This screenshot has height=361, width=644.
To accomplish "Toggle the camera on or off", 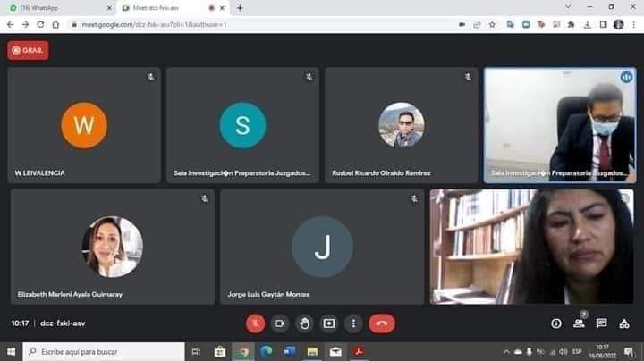I will 280,323.
